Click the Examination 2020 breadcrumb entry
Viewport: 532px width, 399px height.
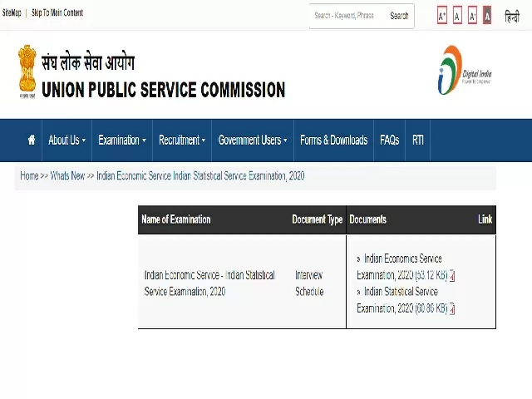coord(200,175)
